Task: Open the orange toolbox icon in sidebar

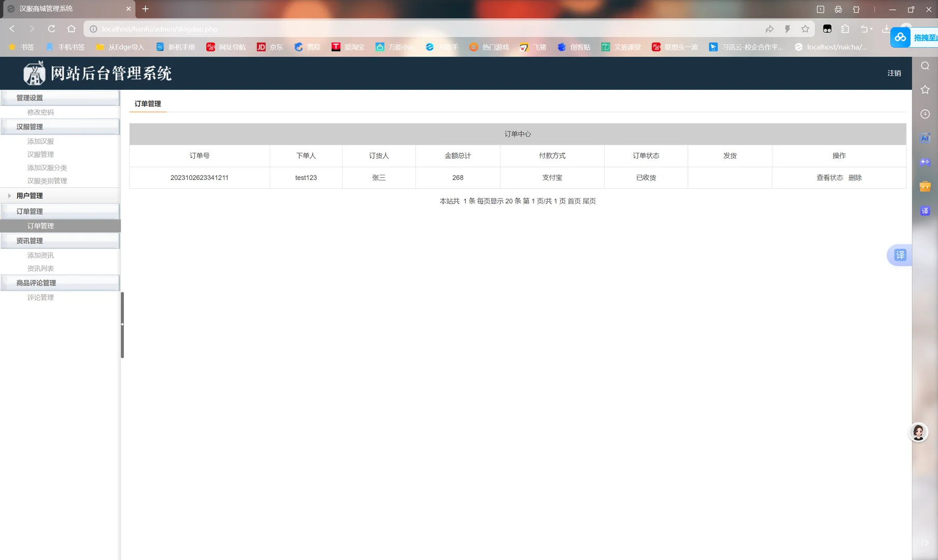Action: [925, 186]
